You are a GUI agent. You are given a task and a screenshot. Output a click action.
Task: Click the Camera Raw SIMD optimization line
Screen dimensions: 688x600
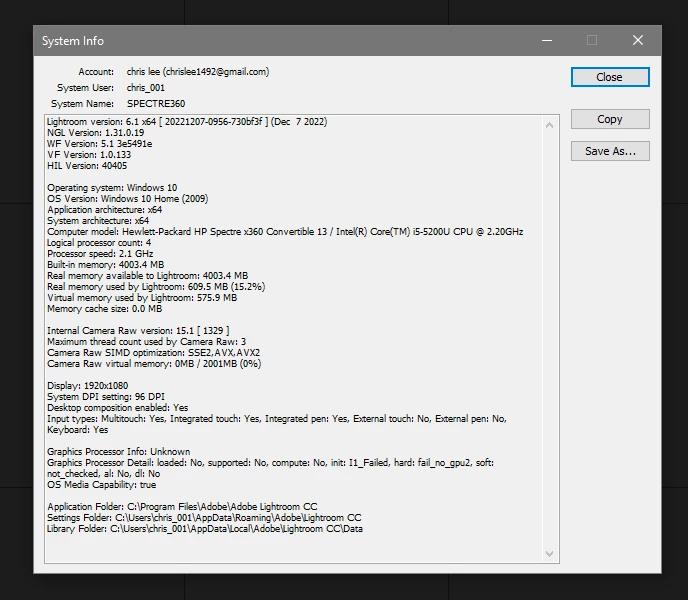tap(154, 352)
